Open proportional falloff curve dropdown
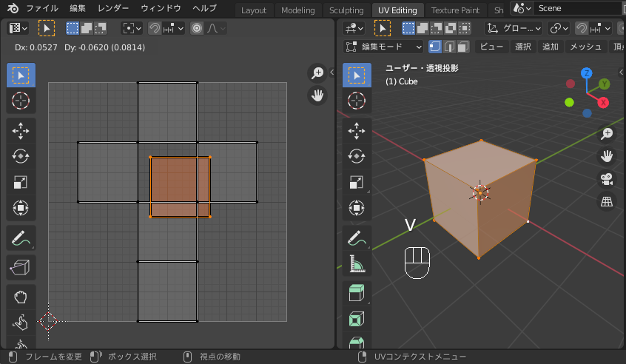 pos(216,28)
